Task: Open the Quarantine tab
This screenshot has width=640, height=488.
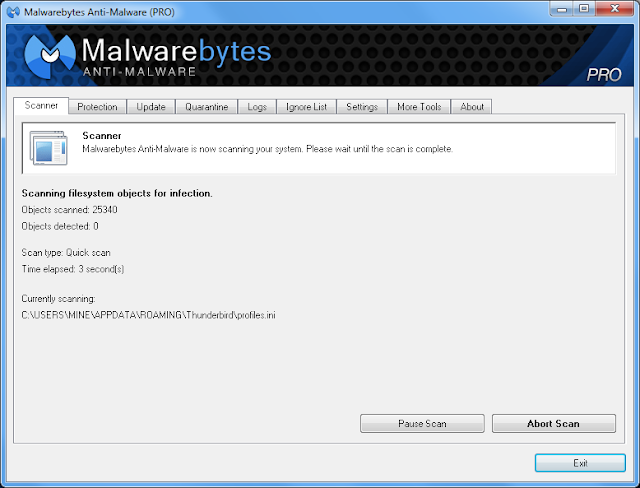Action: coord(207,107)
